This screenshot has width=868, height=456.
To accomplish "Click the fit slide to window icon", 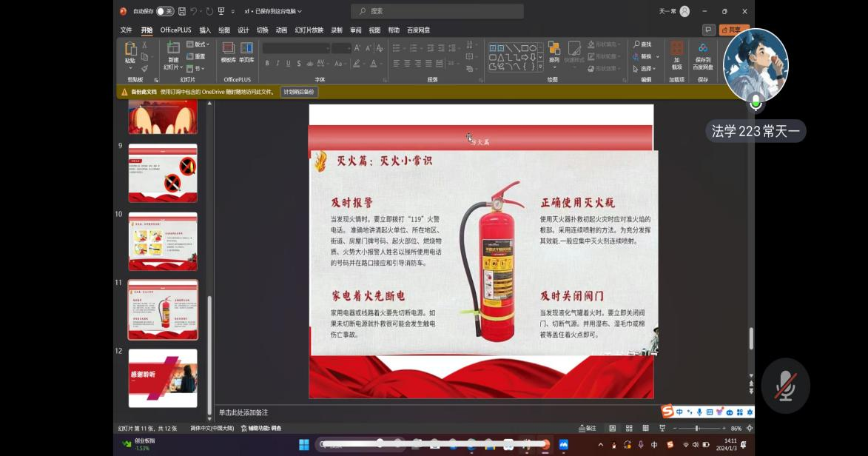I will (x=750, y=429).
